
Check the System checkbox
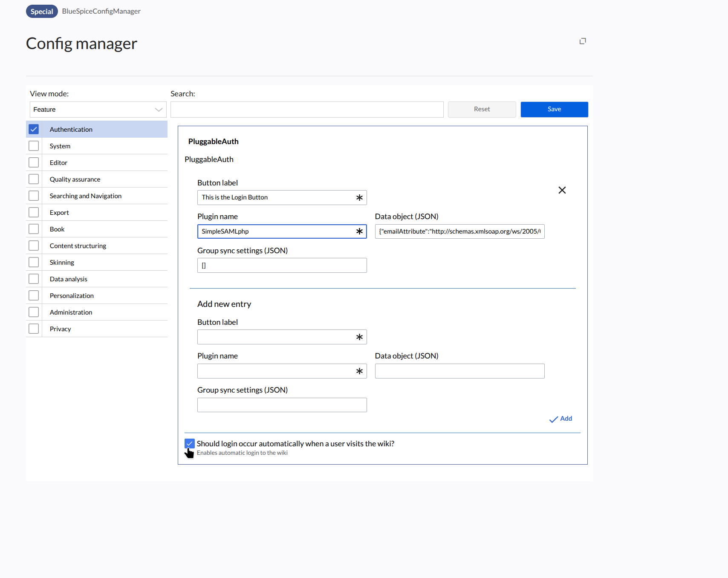click(34, 146)
